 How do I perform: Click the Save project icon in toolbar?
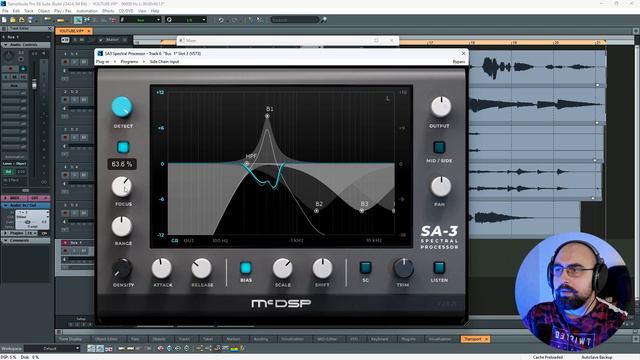(x=21, y=20)
